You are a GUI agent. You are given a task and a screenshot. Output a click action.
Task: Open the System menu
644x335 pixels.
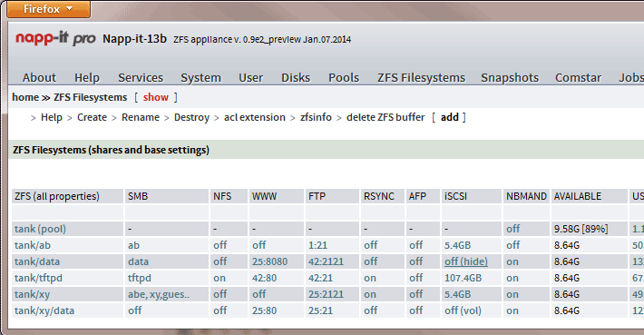(200, 78)
